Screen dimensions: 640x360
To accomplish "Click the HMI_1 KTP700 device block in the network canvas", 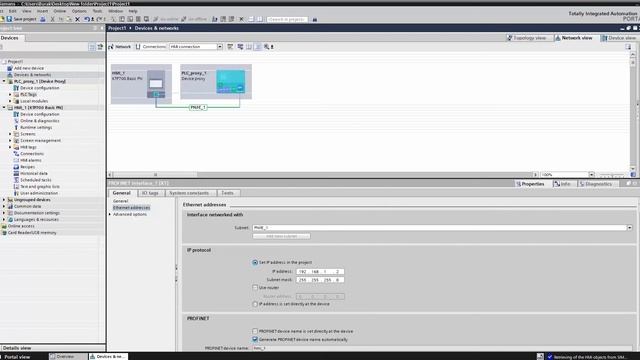I will point(141,84).
